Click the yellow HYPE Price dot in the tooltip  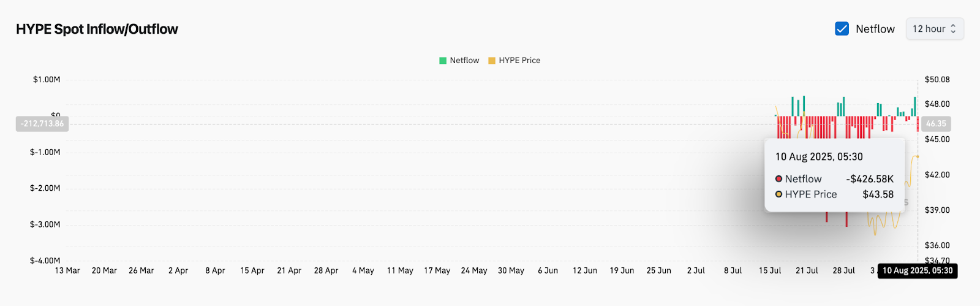779,194
